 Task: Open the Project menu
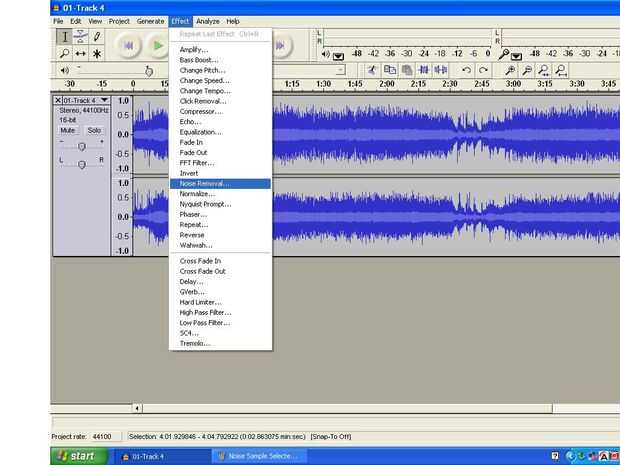119,21
